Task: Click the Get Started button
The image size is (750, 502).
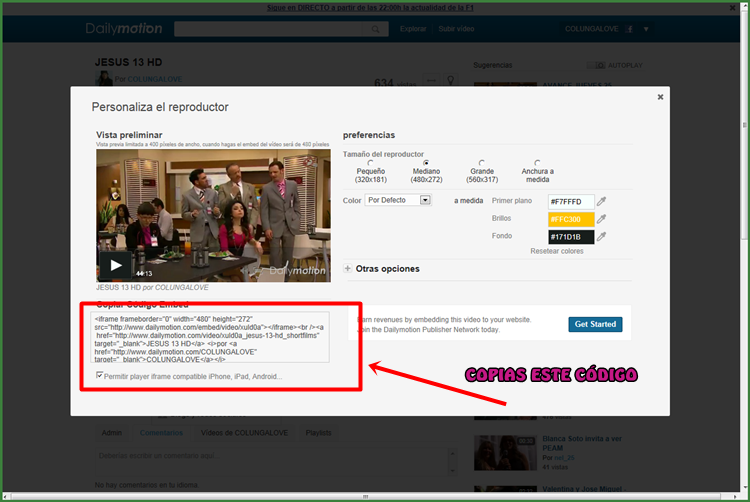Action: (595, 324)
